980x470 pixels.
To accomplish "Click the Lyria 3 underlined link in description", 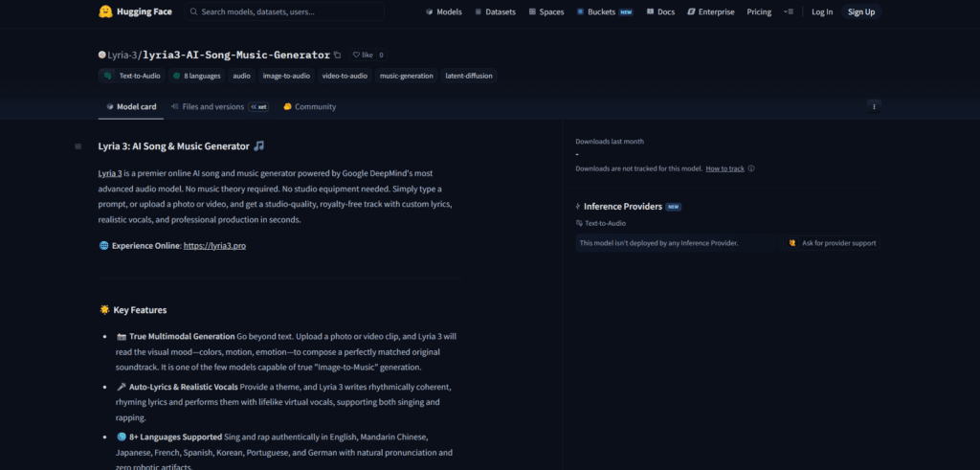I will pos(110,173).
